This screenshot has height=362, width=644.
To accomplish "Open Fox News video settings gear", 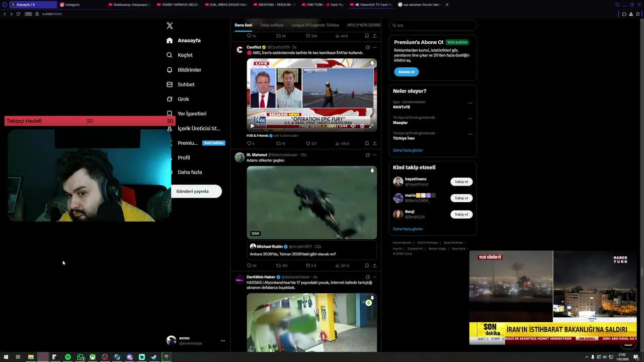I will coord(362,126).
